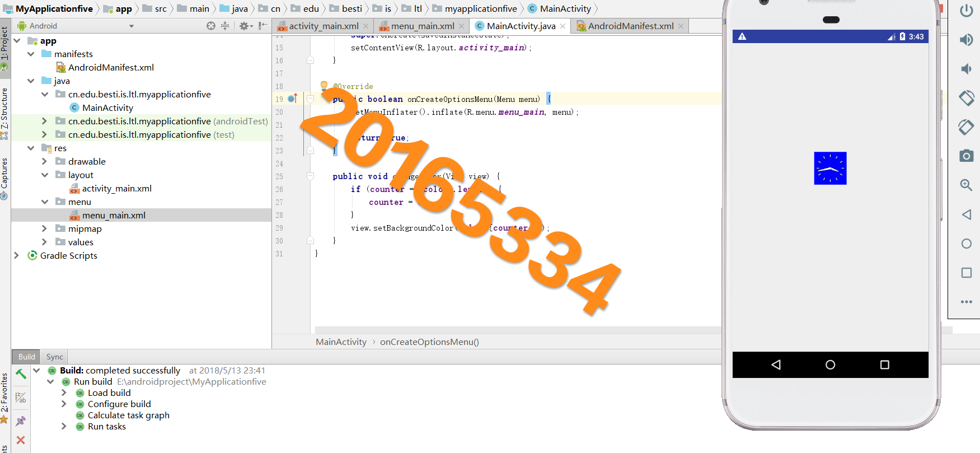Click MyApplicationfive in the navigation breadcrumb
Image resolution: width=980 pixels, height=453 pixels.
(x=54, y=8)
